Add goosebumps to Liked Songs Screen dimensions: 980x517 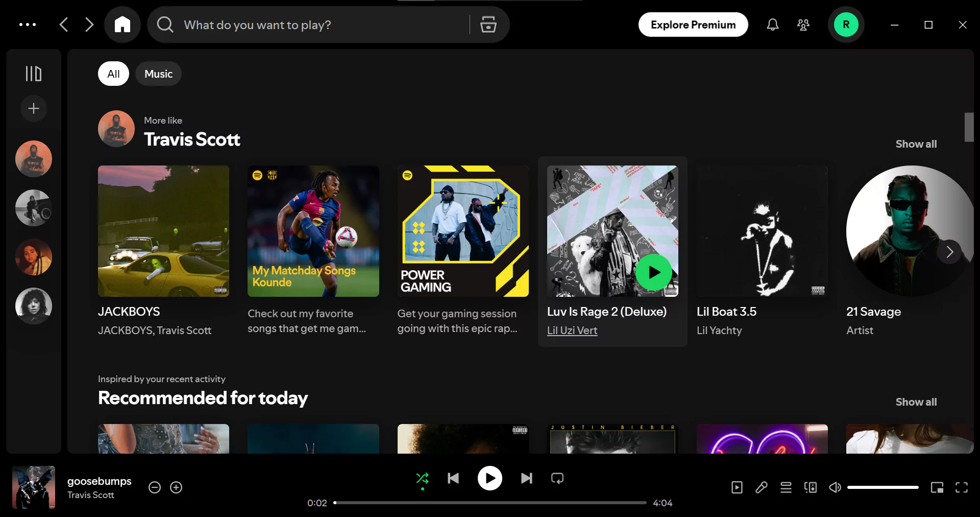[176, 487]
